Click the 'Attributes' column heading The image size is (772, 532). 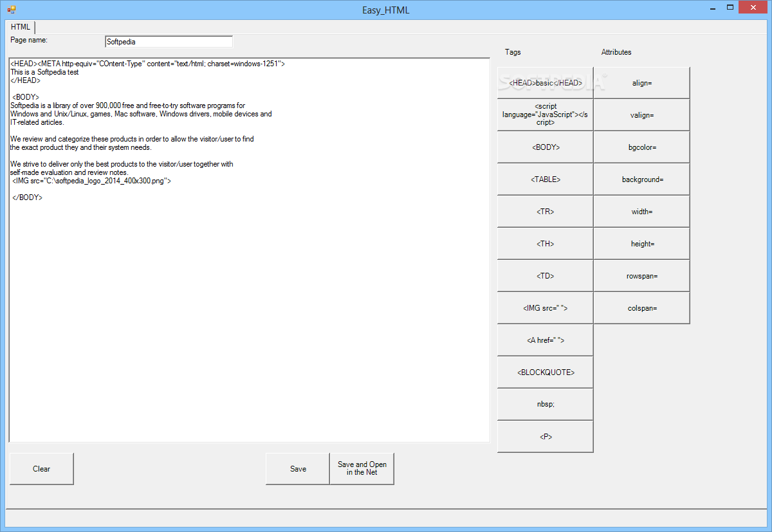pos(616,52)
